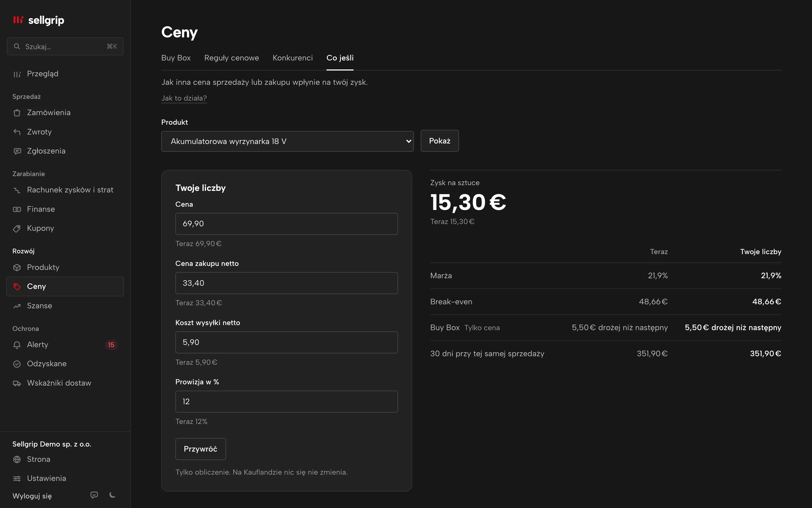Image resolution: width=812 pixels, height=508 pixels.
Task: Open Przegląd via its bars icon
Action: tap(17, 74)
